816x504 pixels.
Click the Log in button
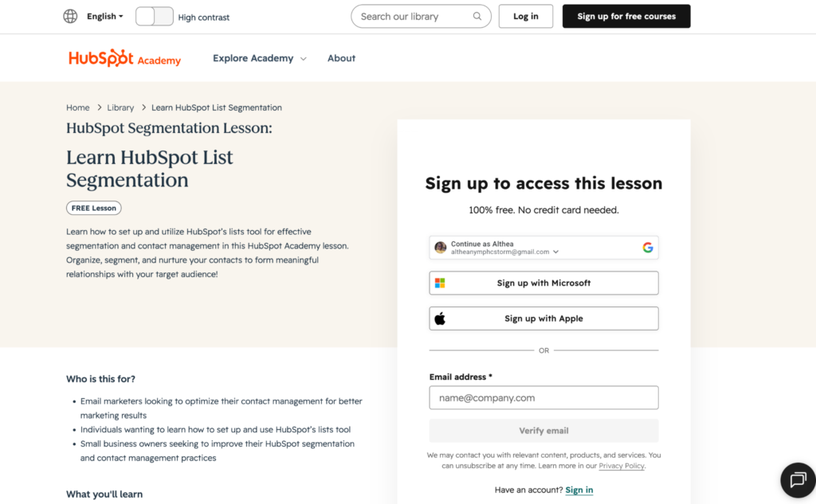pyautogui.click(x=526, y=16)
